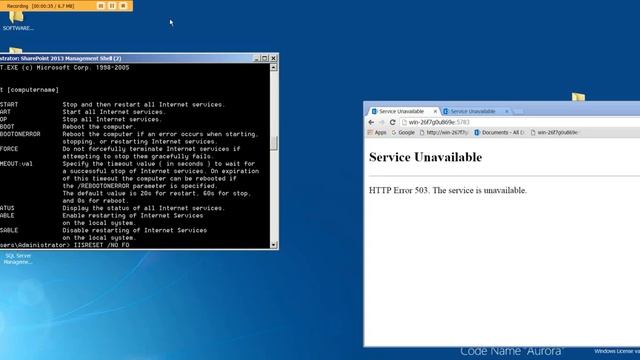Maximize the SharePoint Management Shell window

tap(264, 58)
